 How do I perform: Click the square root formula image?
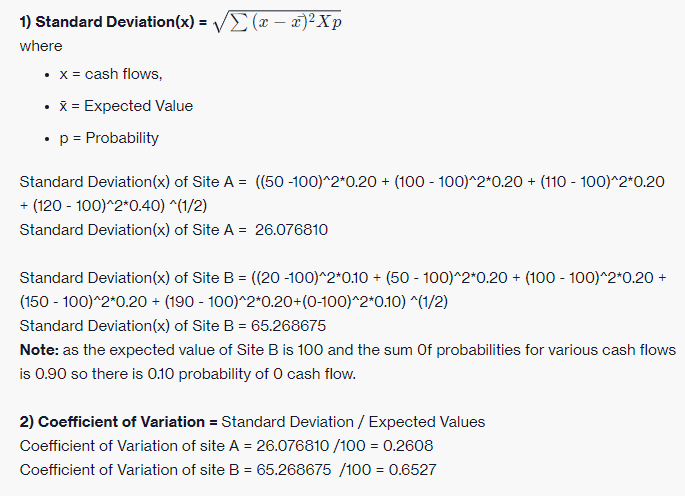point(277,21)
